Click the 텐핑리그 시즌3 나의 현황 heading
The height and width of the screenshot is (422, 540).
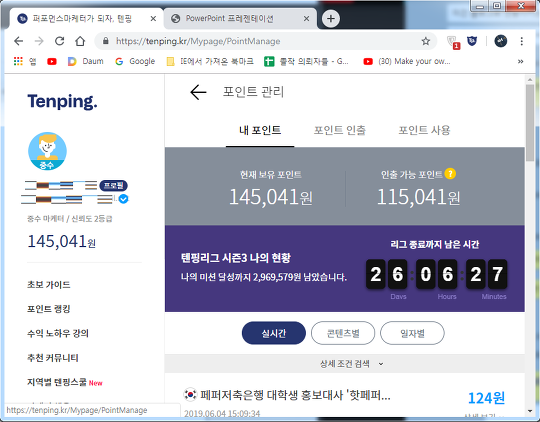coord(236,258)
